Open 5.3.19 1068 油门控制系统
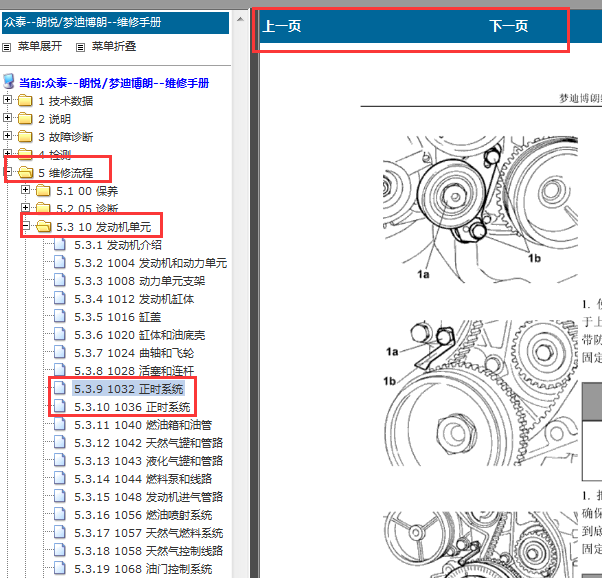This screenshot has height=578, width=602. (143, 569)
